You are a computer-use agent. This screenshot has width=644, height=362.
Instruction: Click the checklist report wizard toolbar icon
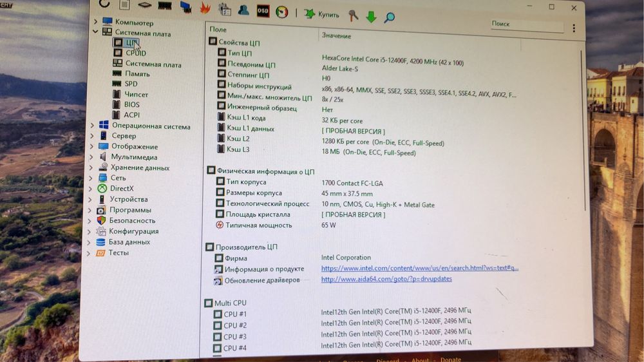[225, 9]
